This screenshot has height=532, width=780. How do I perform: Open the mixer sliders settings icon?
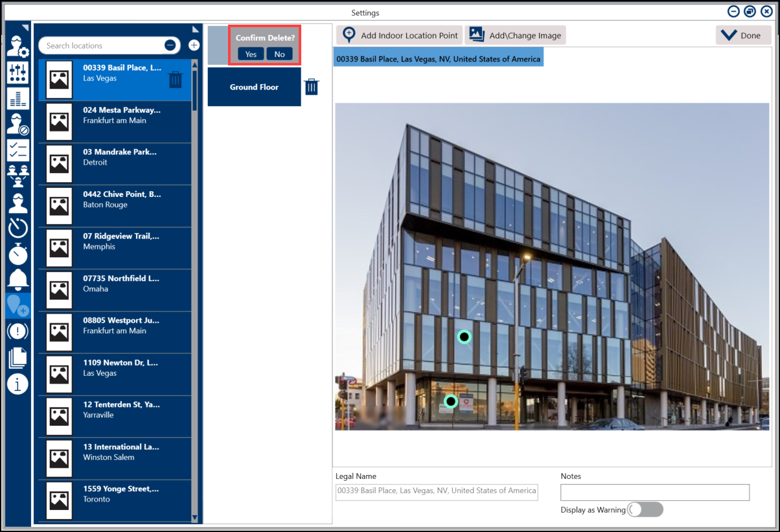pyautogui.click(x=17, y=73)
